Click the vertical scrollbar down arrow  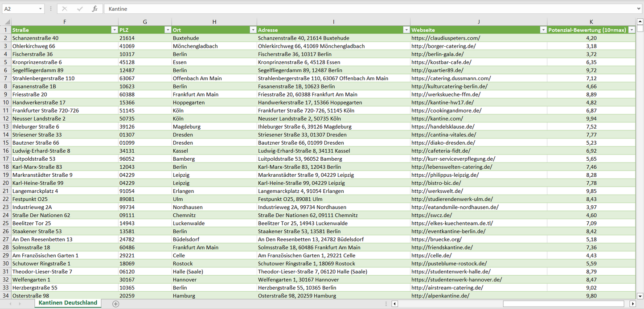tap(640, 295)
